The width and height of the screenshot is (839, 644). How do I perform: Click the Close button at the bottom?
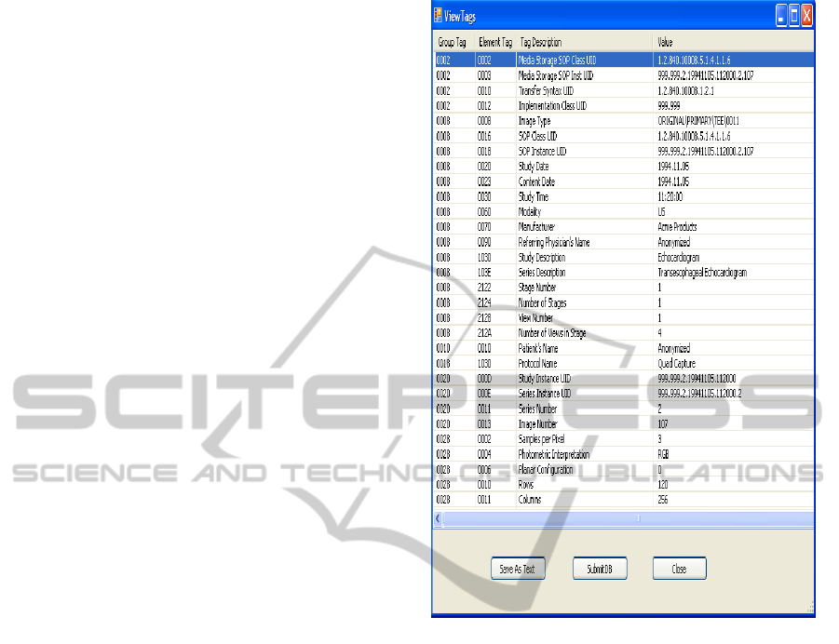pos(679,569)
